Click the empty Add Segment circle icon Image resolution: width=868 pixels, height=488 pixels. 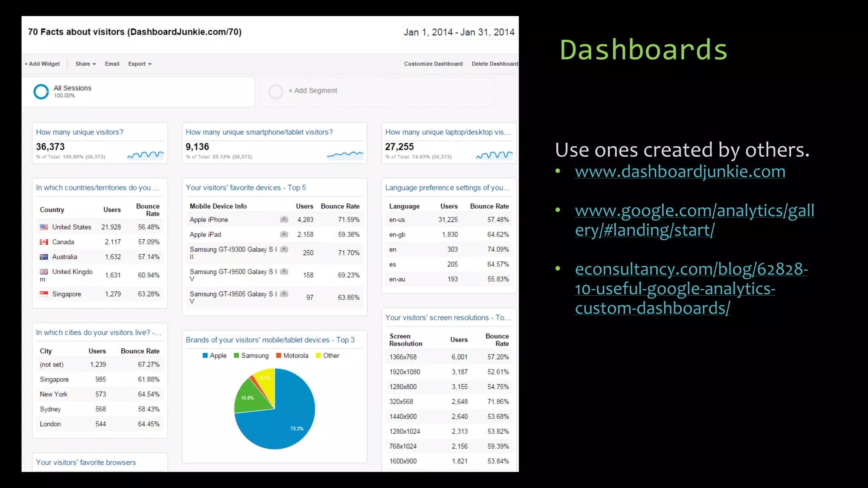[276, 91]
